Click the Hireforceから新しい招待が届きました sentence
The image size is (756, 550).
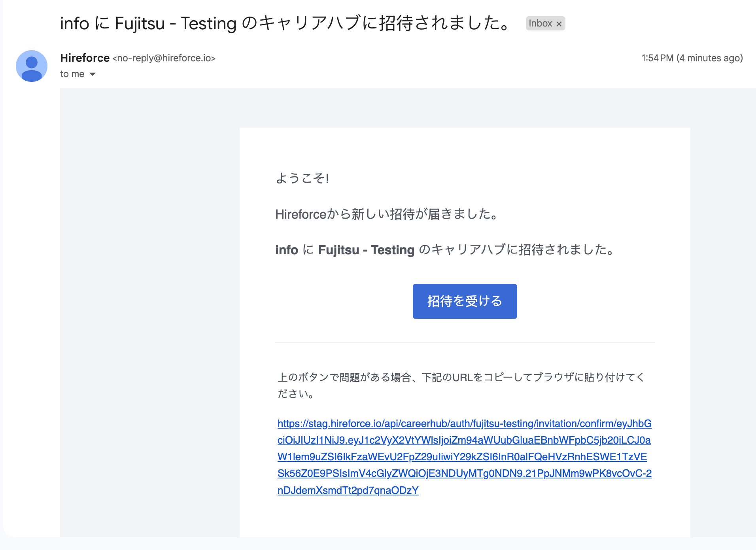[386, 214]
